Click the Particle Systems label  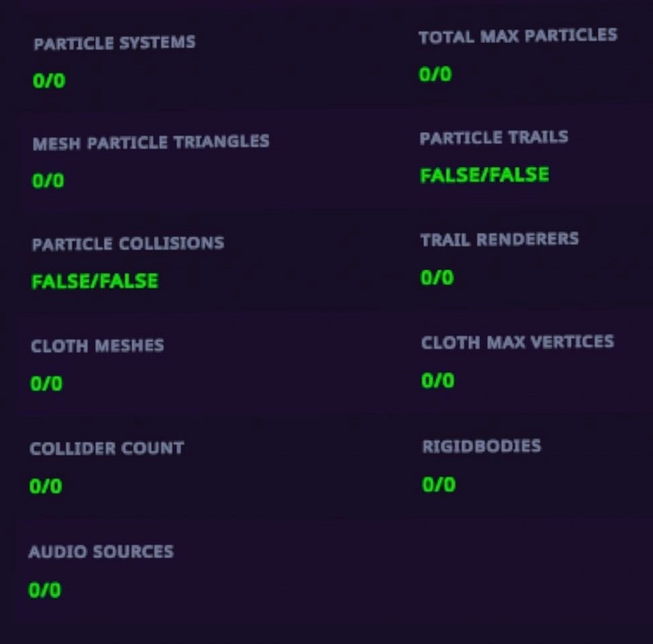pos(115,44)
